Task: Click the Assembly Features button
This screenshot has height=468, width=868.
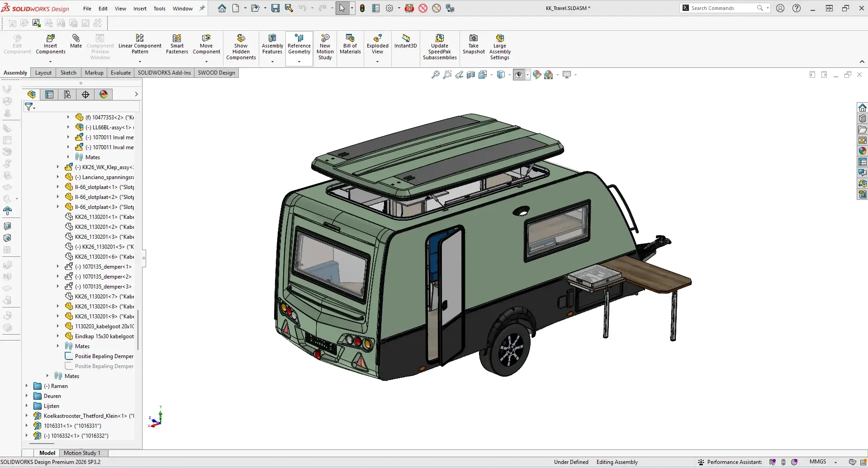Action: point(272,44)
